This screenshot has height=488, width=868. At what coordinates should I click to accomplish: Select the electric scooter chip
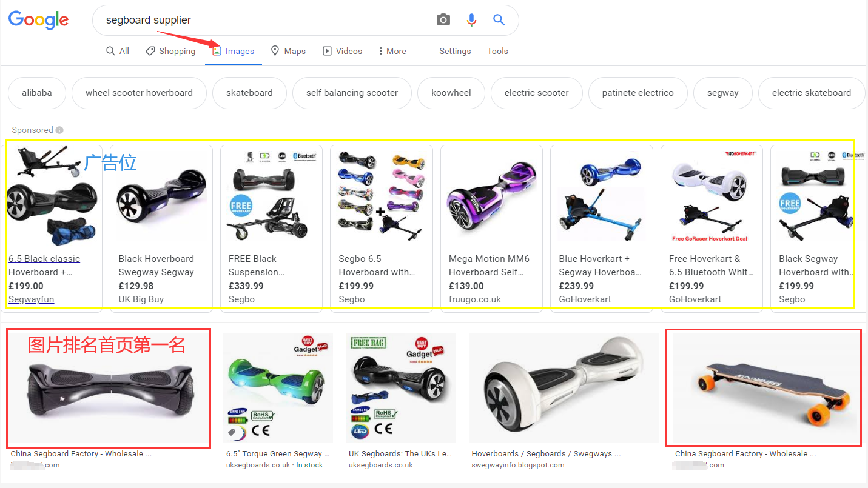click(x=536, y=93)
